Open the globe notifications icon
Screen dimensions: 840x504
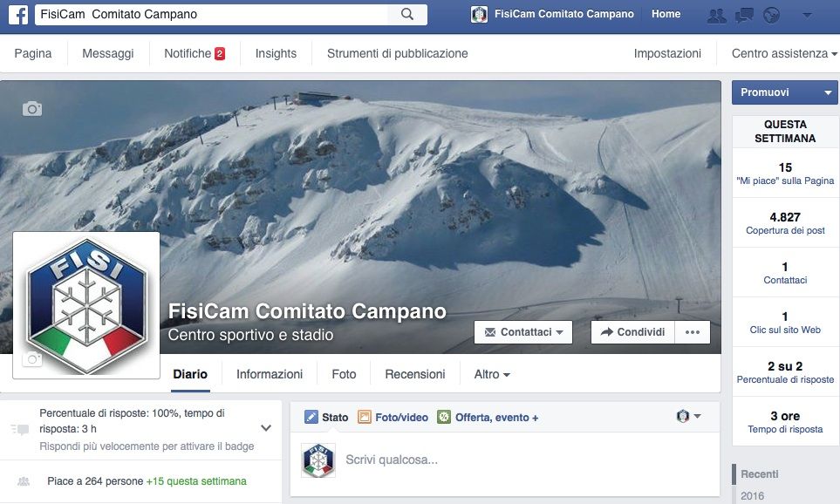point(771,16)
